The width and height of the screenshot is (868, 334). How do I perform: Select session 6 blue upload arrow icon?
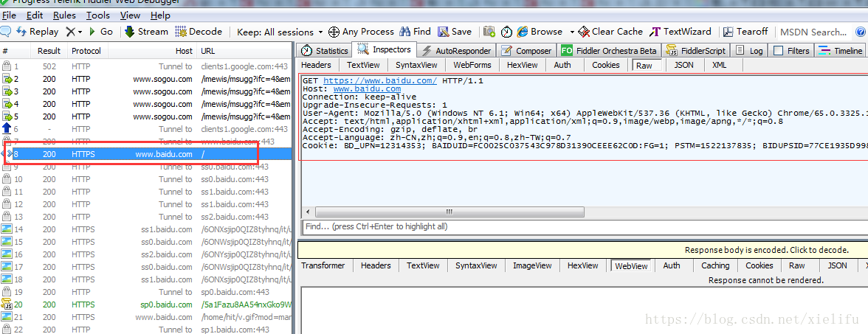[7, 129]
